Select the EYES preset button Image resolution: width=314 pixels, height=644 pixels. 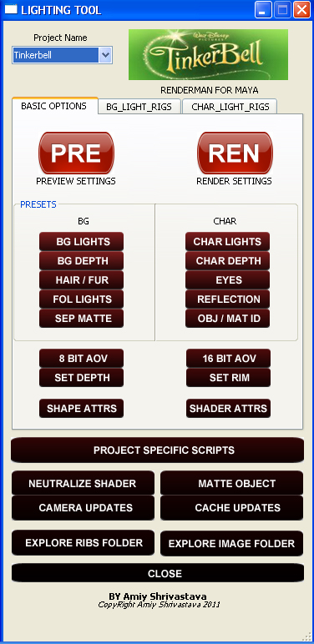point(228,280)
